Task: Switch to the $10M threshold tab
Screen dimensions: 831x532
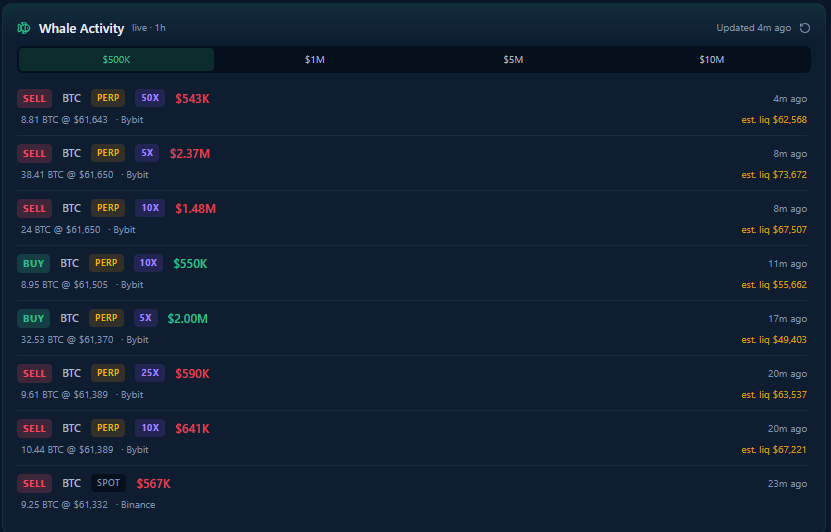Action: pyautogui.click(x=711, y=59)
